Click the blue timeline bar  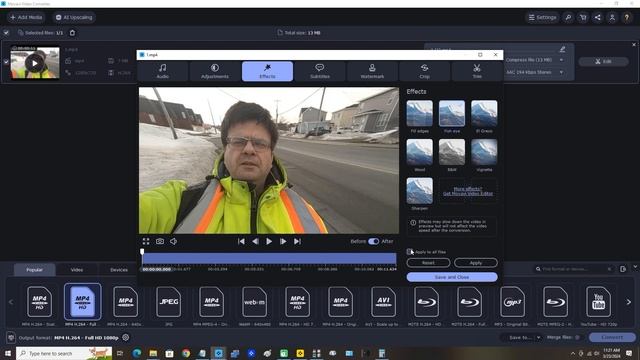pyautogui.click(x=269, y=258)
